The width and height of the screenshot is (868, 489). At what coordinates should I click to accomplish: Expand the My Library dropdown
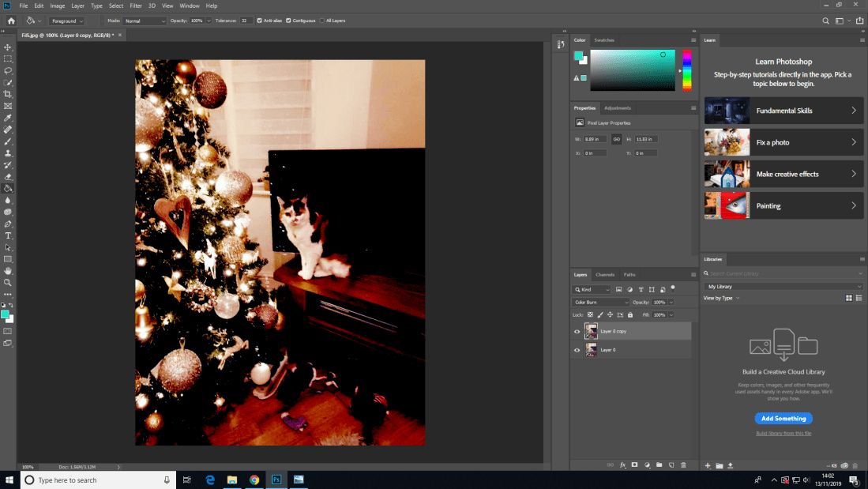[783, 286]
